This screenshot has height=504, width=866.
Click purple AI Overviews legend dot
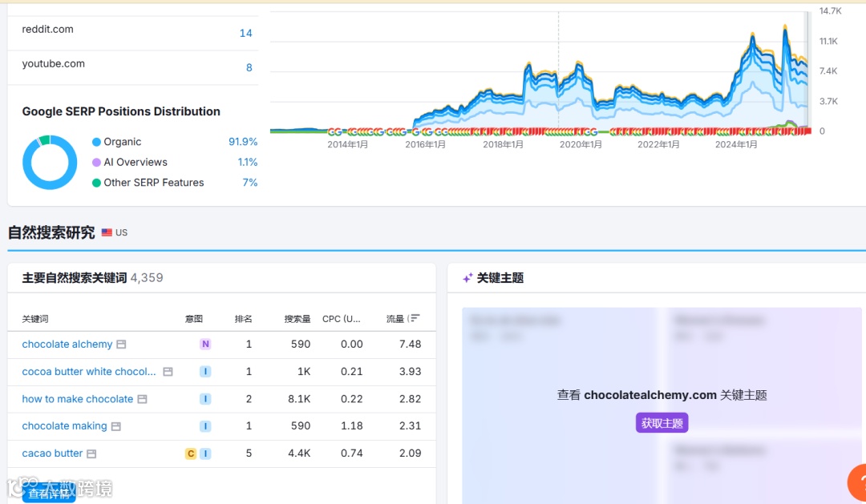[x=97, y=163]
